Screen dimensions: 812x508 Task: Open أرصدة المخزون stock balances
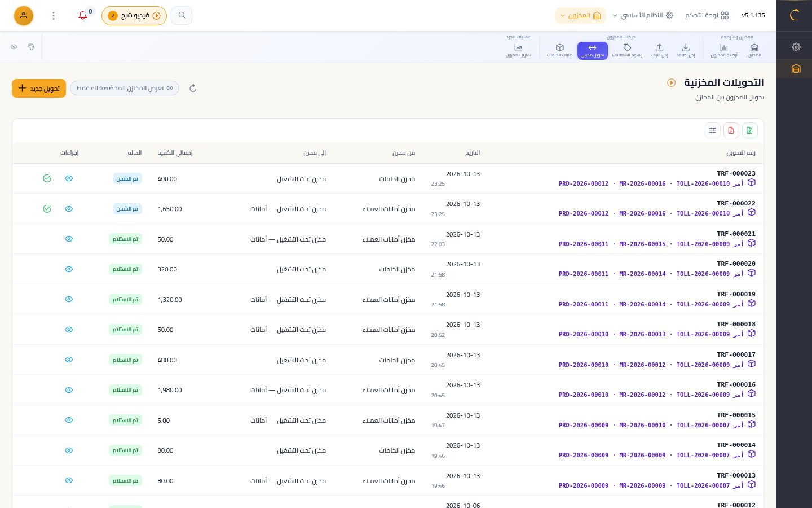[x=724, y=50]
